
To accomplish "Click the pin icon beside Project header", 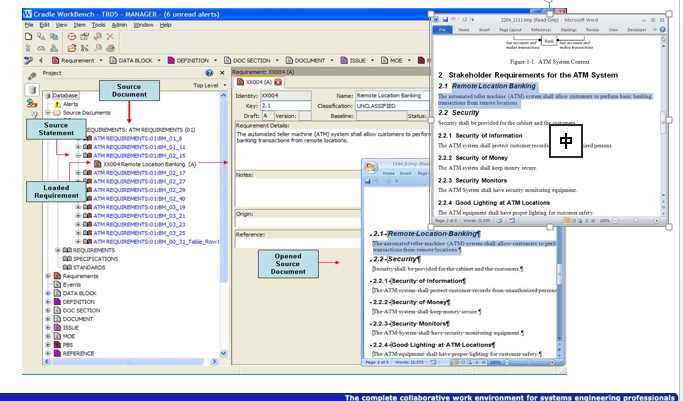I will coord(32,75).
